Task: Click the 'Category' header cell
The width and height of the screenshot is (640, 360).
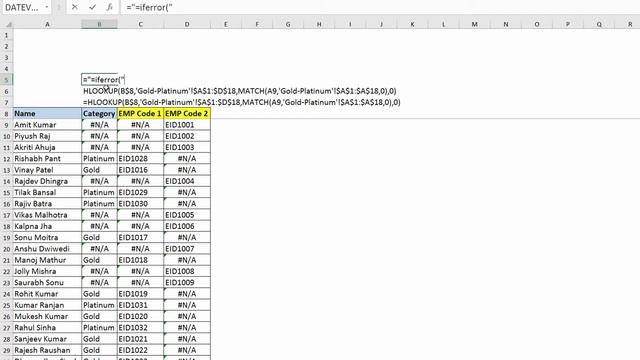Action: pyautogui.click(x=99, y=113)
